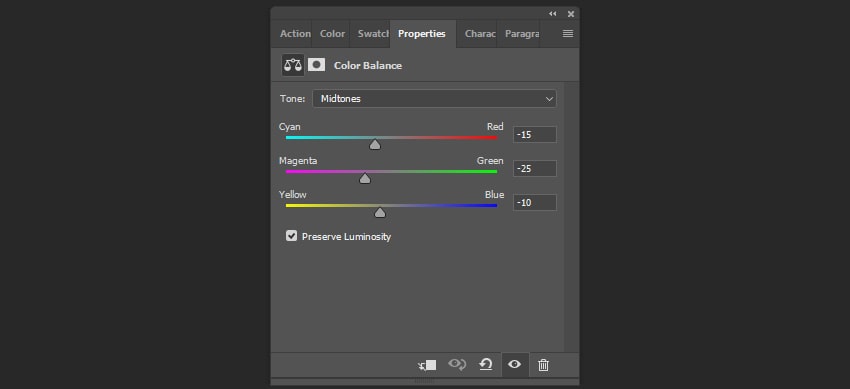Open the Tone Midtones dropdown

(434, 99)
